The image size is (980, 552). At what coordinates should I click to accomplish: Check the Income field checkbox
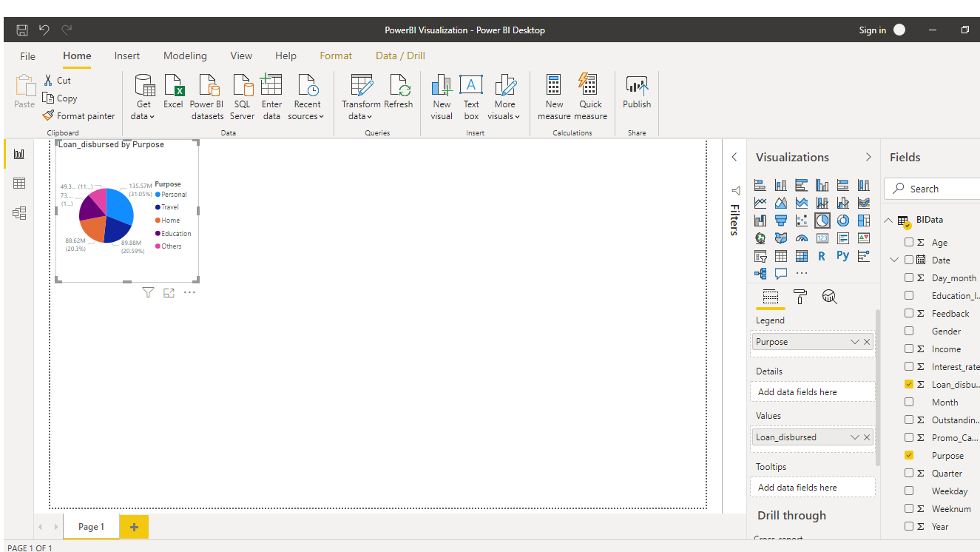coord(909,349)
